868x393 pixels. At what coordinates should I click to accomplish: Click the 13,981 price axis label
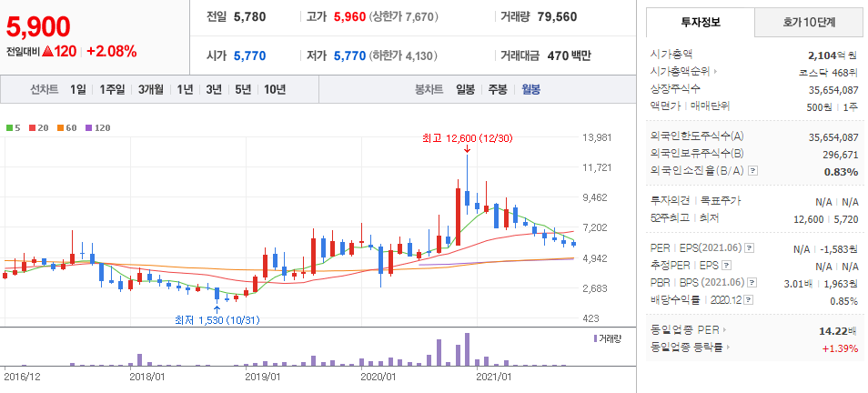pyautogui.click(x=599, y=137)
